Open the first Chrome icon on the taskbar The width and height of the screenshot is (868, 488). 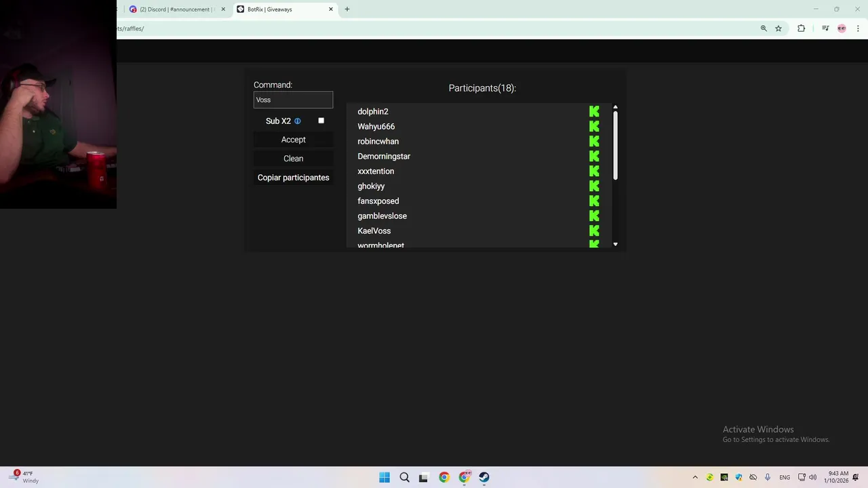point(444,477)
